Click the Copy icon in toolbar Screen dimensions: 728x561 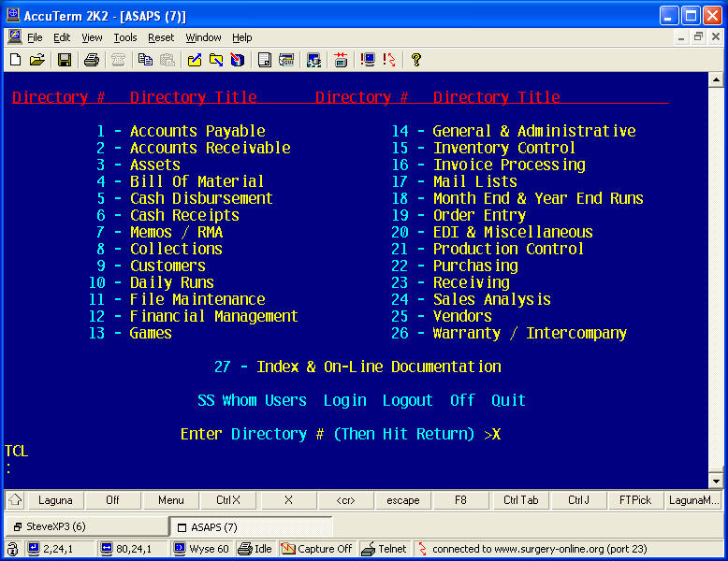[145, 60]
